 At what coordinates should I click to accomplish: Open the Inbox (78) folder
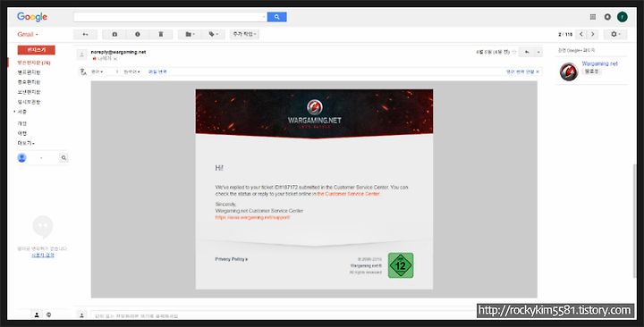coord(34,63)
